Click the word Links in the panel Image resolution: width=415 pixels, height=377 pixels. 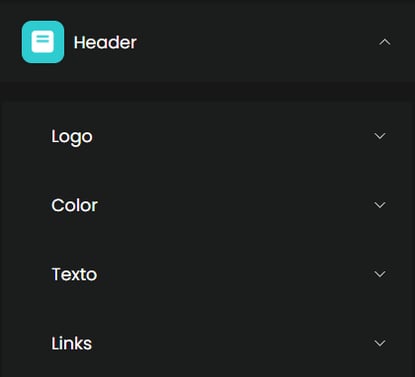72,343
